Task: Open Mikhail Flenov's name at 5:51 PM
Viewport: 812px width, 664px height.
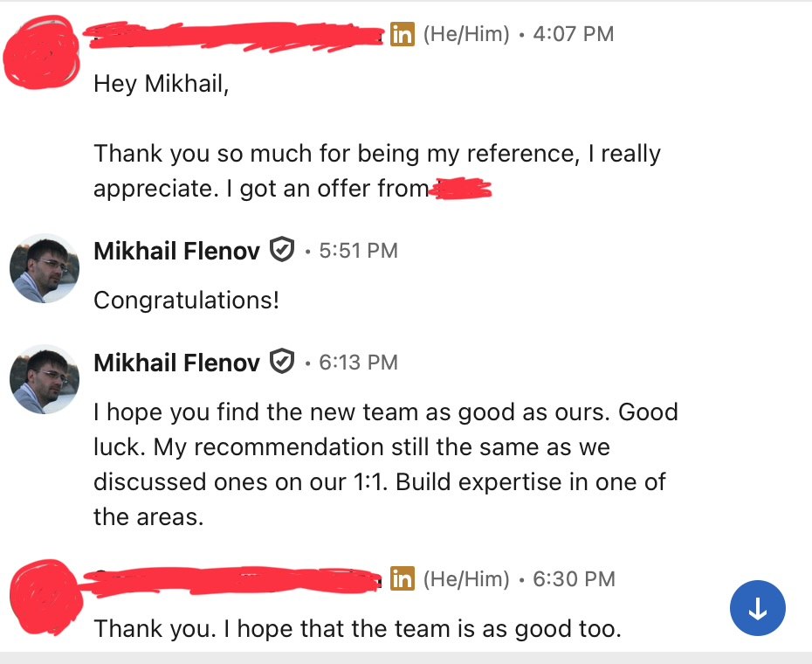Action: tap(176, 251)
